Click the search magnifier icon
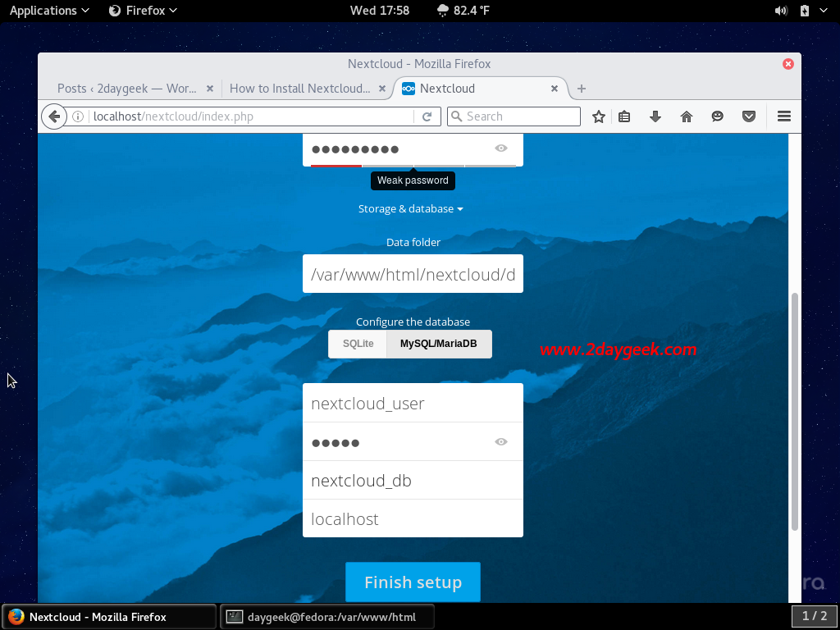Viewport: 840px width, 630px height. [x=456, y=116]
